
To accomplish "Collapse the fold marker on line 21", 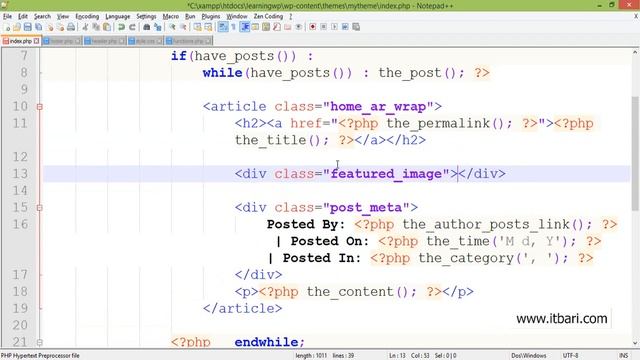I will [x=40, y=342].
